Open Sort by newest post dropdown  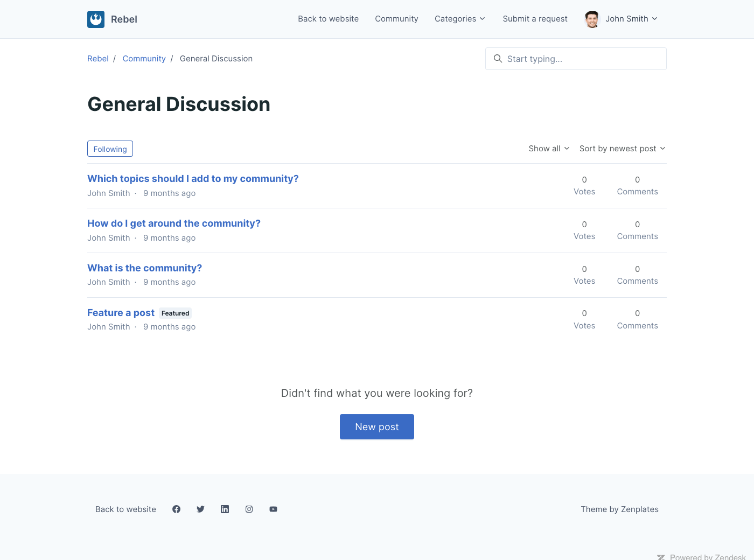coord(622,149)
